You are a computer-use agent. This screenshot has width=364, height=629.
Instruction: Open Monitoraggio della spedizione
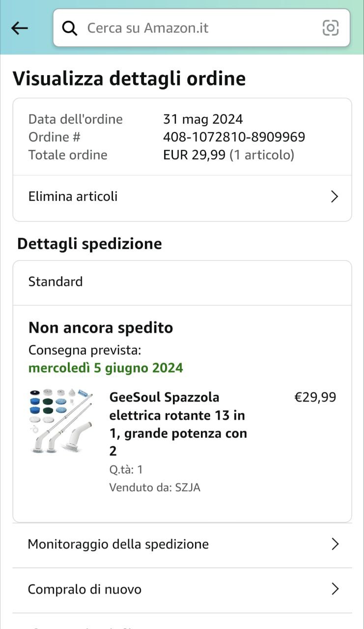click(x=118, y=544)
